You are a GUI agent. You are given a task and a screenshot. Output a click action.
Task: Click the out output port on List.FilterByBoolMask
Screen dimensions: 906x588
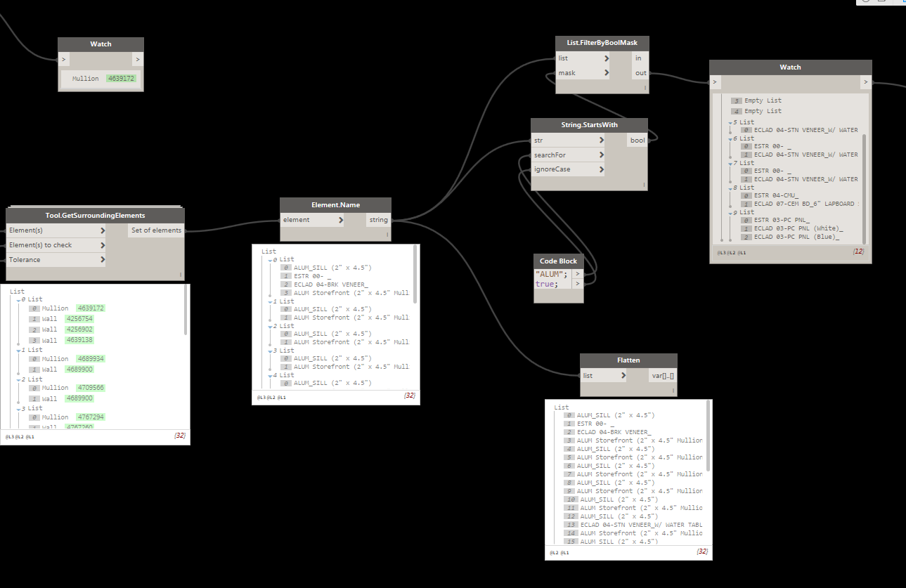[x=640, y=72]
